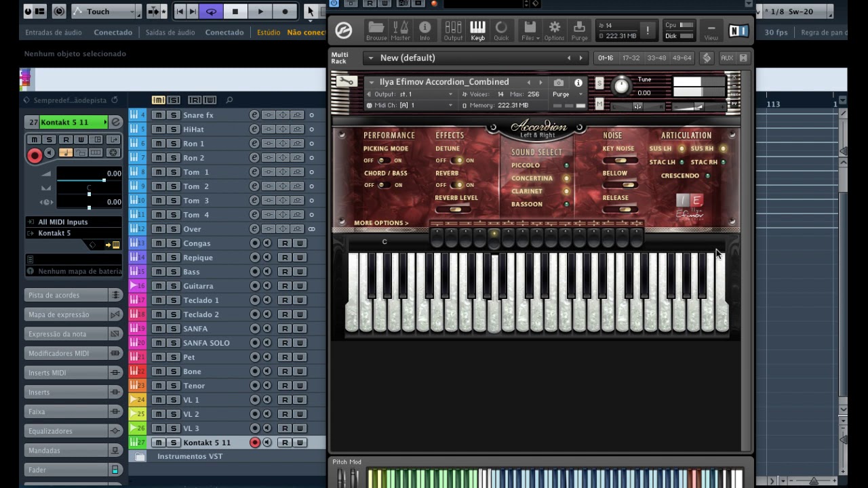The image size is (868, 488).
Task: Click the Purge icon in Kontakt toolbar
Action: (x=580, y=30)
